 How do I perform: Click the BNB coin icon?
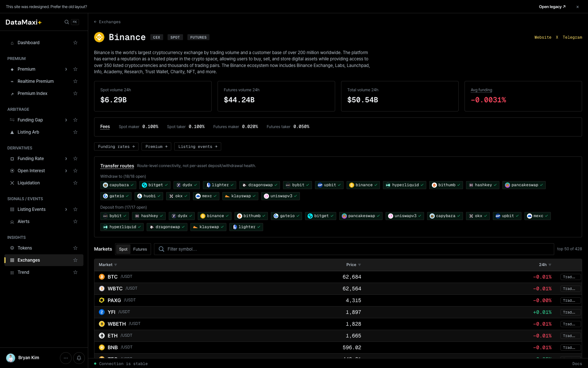(102, 347)
